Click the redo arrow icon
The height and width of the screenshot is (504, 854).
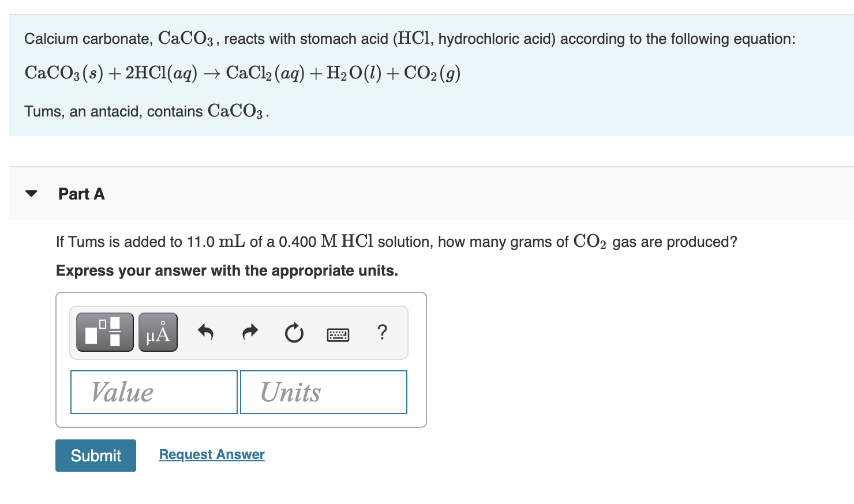[x=250, y=332]
